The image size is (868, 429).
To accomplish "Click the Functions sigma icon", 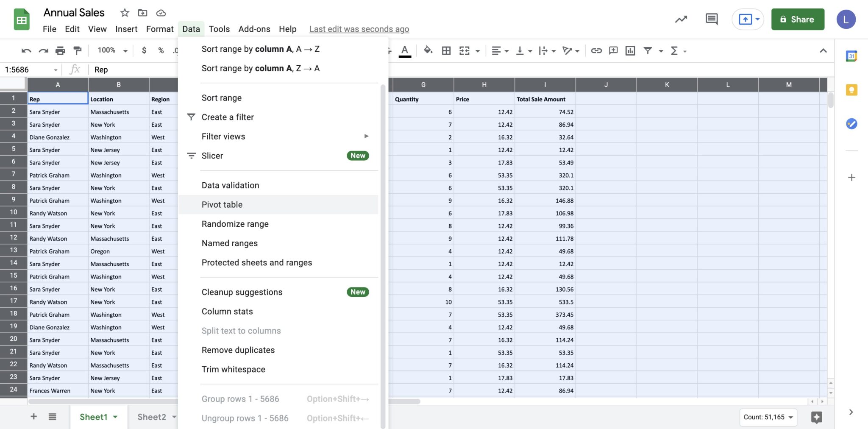I will point(674,51).
